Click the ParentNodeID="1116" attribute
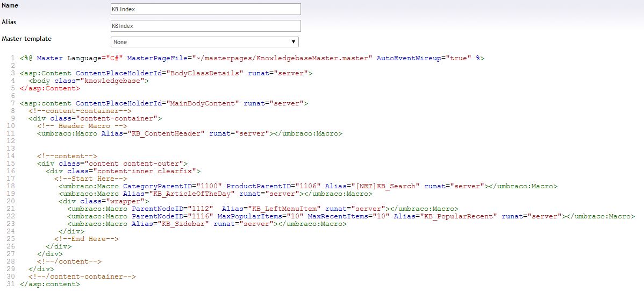Viewport: 644px width, 291px height. point(172,216)
